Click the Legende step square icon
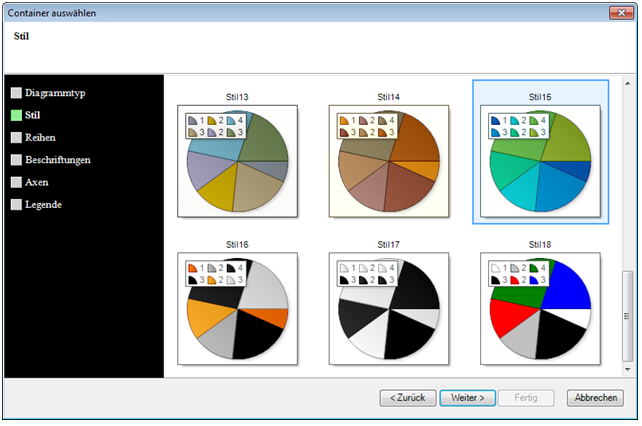 click(16, 205)
